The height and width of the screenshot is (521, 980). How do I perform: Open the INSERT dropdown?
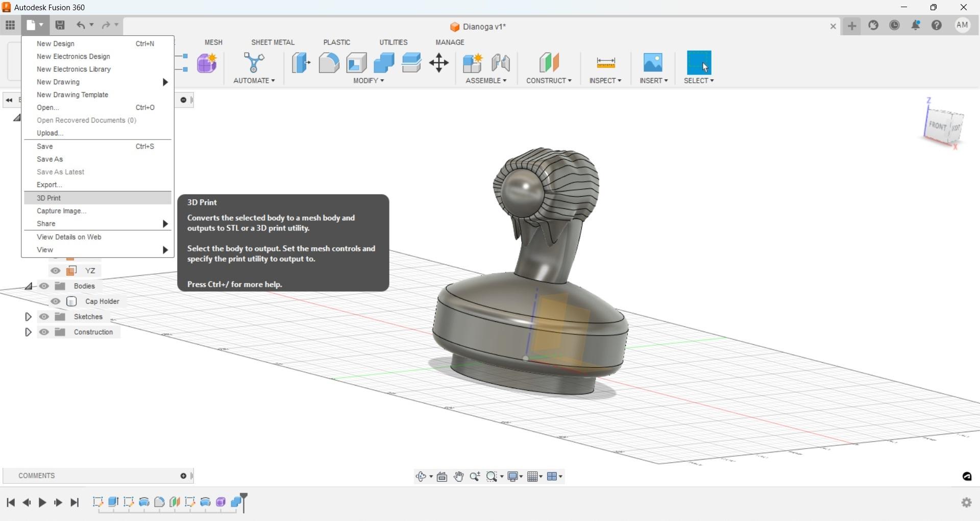tap(654, 81)
